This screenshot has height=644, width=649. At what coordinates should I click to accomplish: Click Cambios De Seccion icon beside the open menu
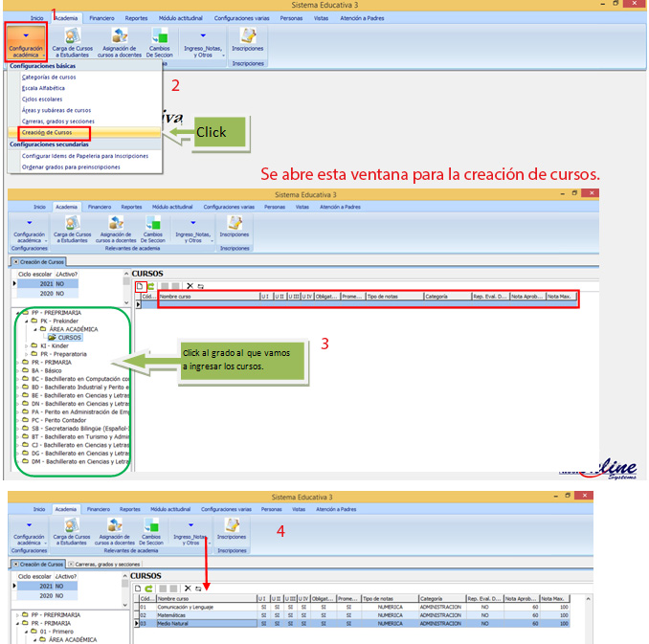point(160,44)
